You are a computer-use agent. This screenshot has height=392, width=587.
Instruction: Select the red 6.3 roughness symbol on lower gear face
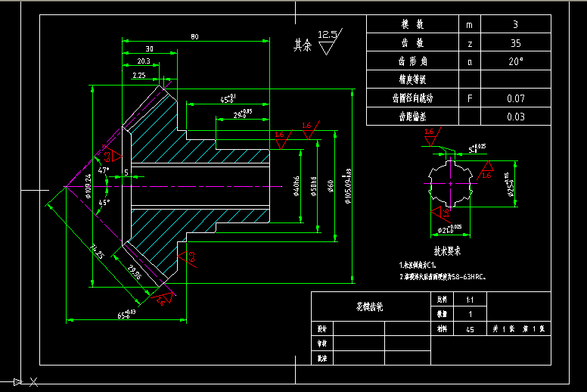(191, 258)
